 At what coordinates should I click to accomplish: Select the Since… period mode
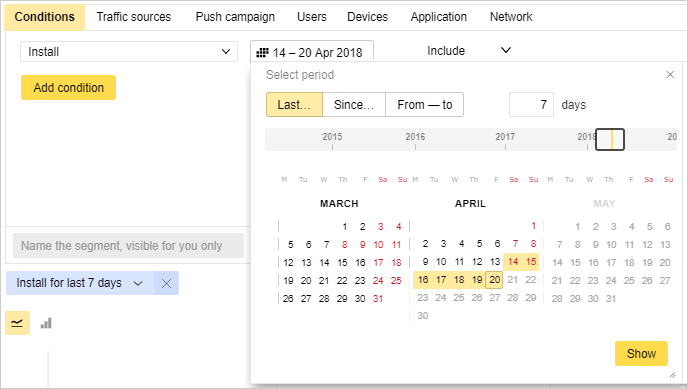coord(354,105)
